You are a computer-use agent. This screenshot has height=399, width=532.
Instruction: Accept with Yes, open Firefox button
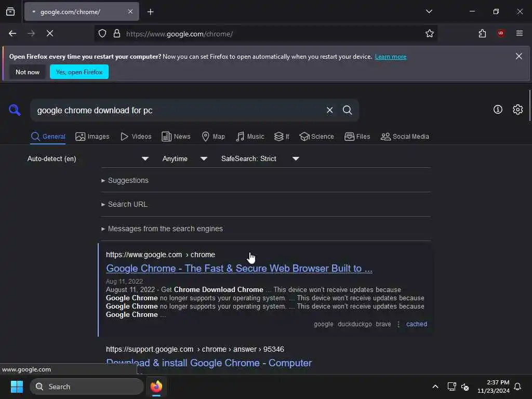coord(79,72)
